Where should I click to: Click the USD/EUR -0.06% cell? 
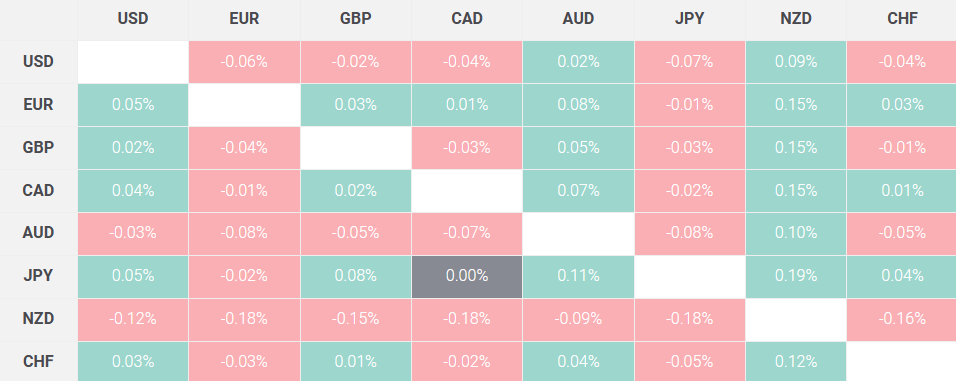(244, 62)
